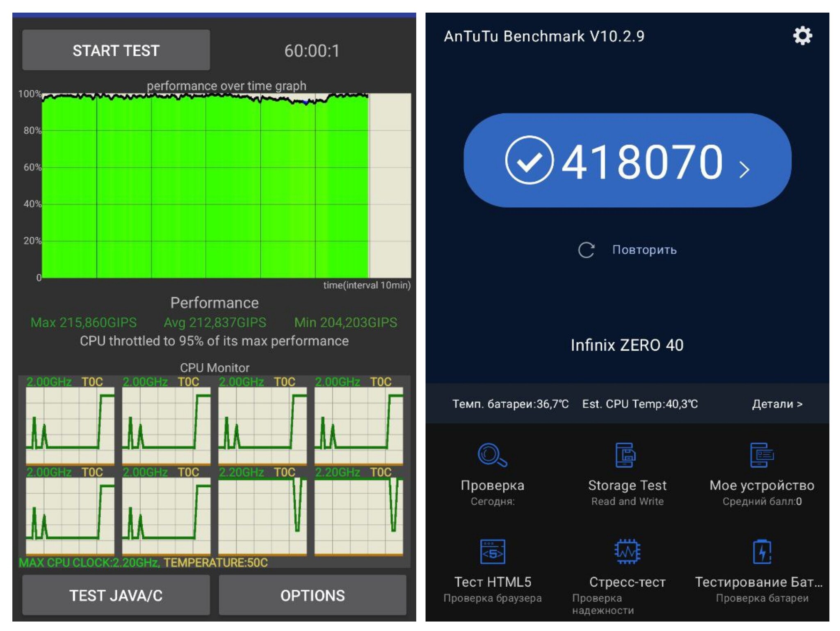840x631 pixels.
Task: Click the refresh icon beside Повторить
Action: pyautogui.click(x=586, y=250)
